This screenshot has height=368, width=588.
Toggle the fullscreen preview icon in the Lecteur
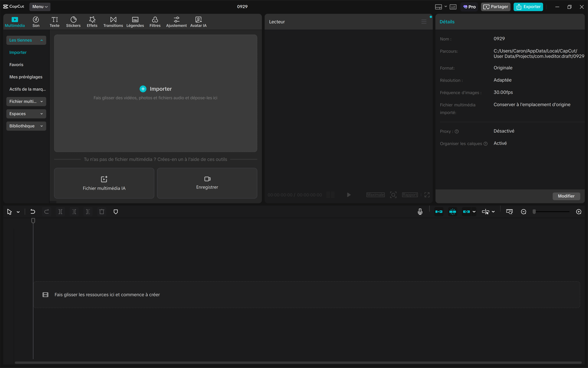427,195
